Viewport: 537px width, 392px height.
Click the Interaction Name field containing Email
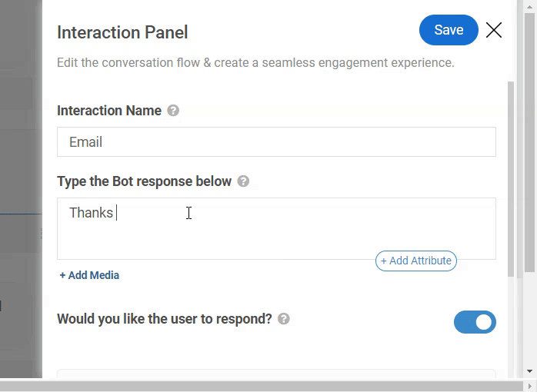(276, 142)
